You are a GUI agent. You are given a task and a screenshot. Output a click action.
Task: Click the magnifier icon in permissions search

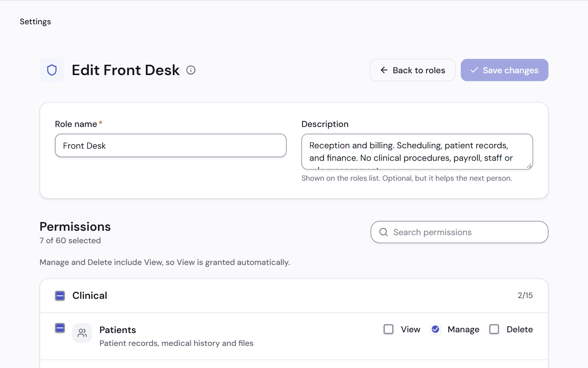click(x=383, y=232)
